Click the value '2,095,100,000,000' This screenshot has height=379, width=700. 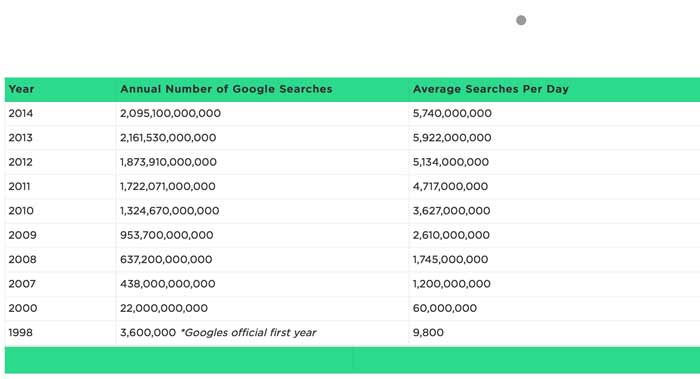tap(170, 113)
